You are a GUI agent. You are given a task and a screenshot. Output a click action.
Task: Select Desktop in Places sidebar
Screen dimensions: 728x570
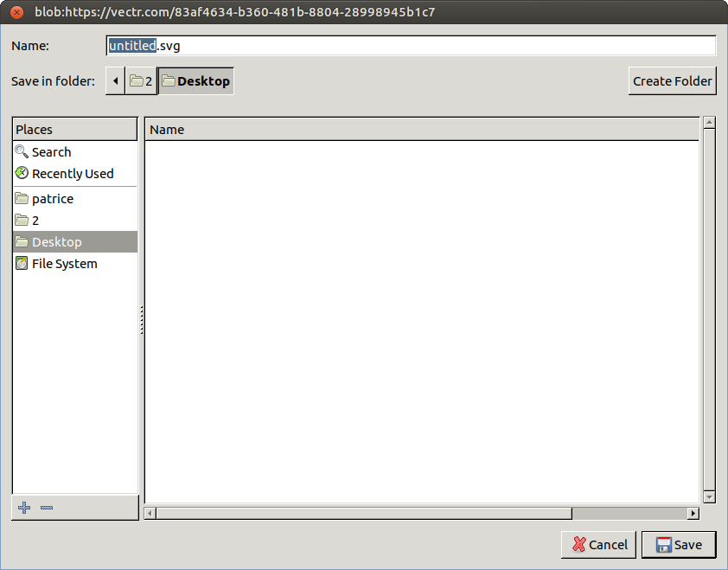pyautogui.click(x=75, y=242)
